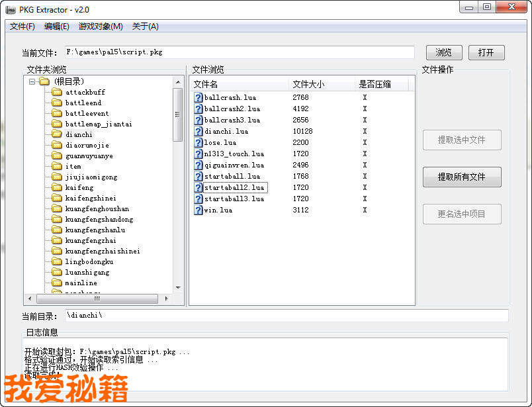Viewport: 532px width, 407px height.
Task: Select the mainline folder icon
Action: (57, 283)
